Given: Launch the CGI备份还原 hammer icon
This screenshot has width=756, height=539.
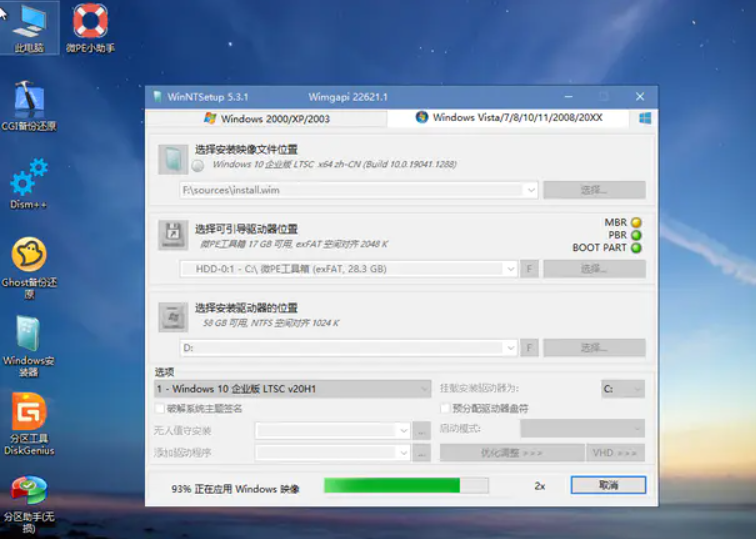Looking at the screenshot, I should (x=29, y=106).
